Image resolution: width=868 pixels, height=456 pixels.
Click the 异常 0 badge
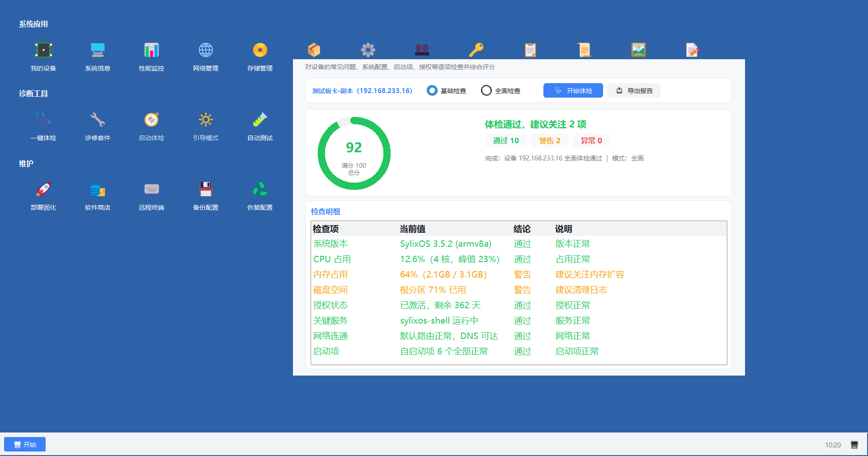click(x=591, y=141)
